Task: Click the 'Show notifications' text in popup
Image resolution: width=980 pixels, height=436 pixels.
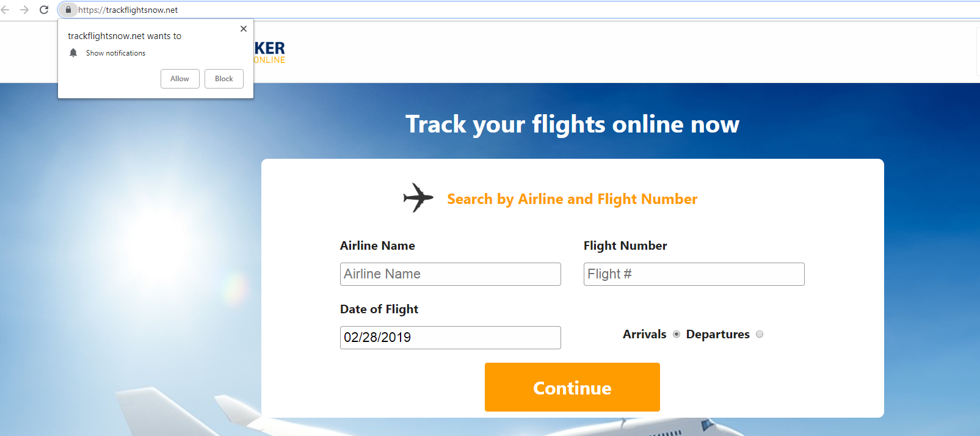Action: coord(115,53)
